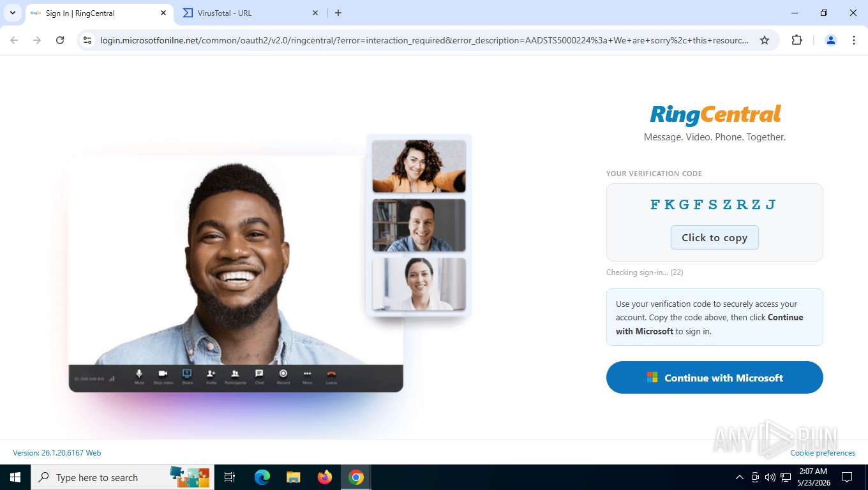Click Continue with Microsoft button

coord(715,378)
